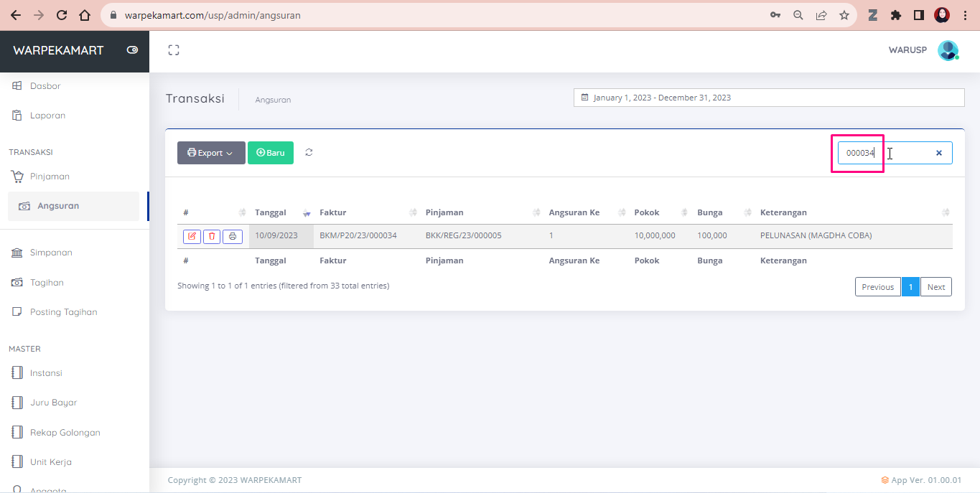Bookmark this page with star icon

[844, 15]
